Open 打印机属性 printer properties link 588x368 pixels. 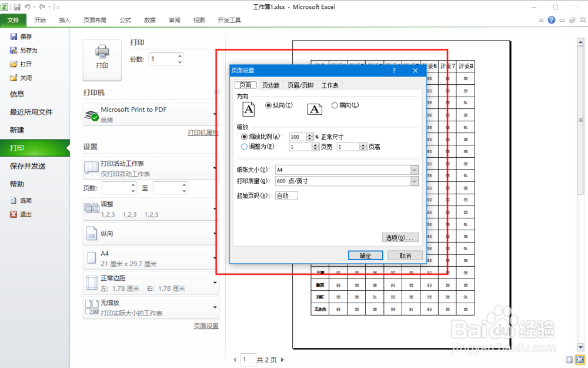(x=203, y=132)
